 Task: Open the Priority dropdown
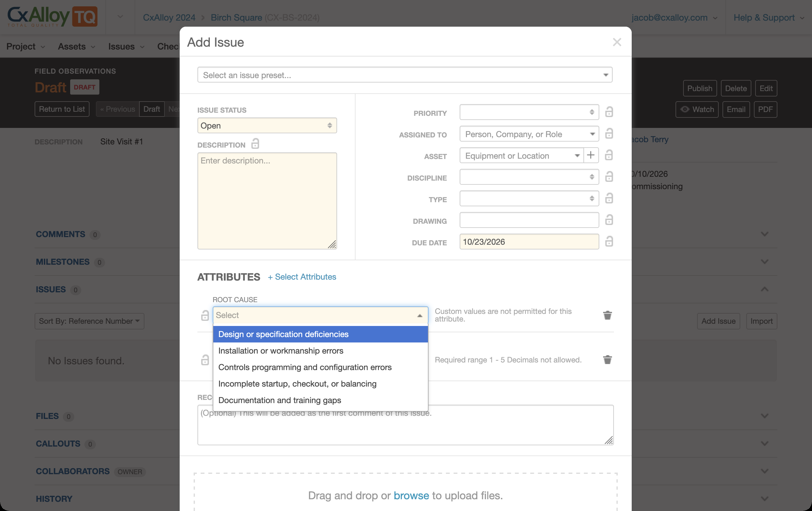pos(529,112)
